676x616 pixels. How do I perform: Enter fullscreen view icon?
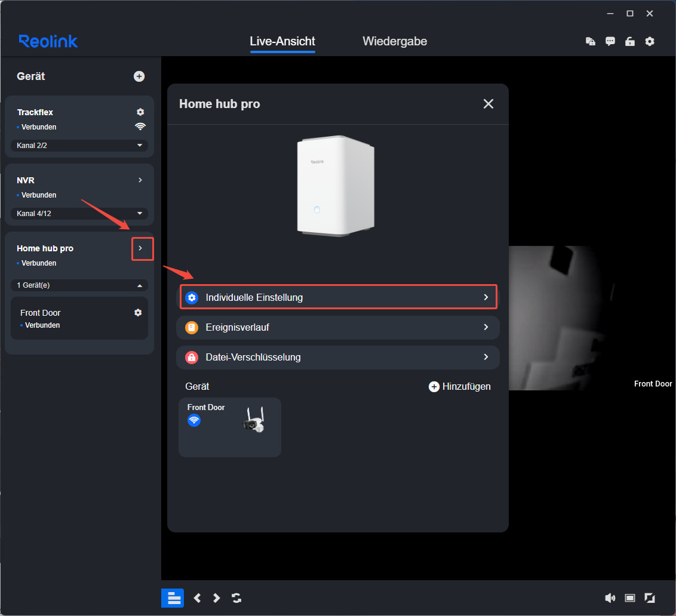(650, 598)
